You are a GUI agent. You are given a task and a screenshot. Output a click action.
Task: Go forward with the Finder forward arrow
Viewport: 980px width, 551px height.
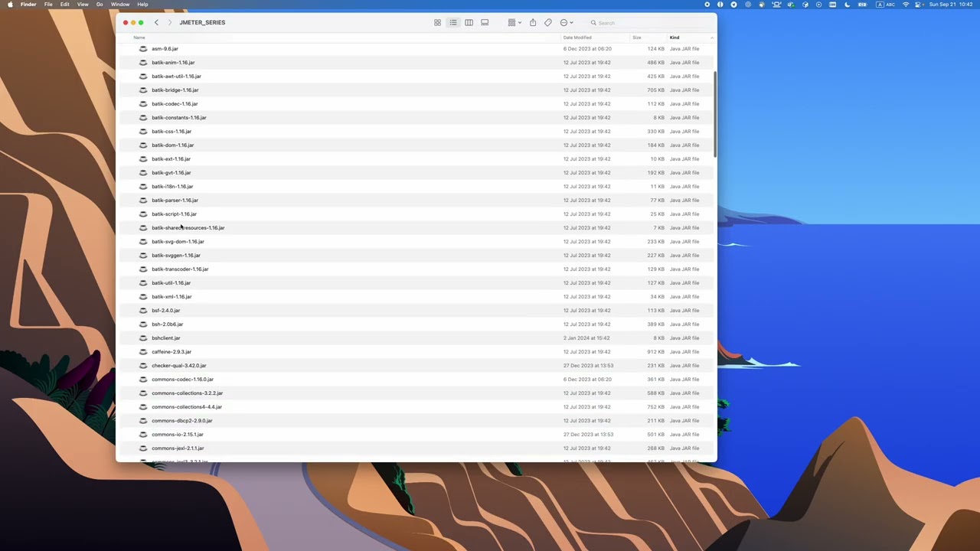click(x=170, y=23)
